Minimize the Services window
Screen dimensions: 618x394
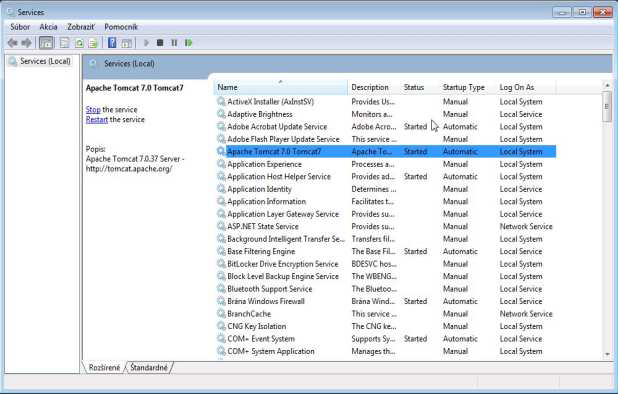562,12
